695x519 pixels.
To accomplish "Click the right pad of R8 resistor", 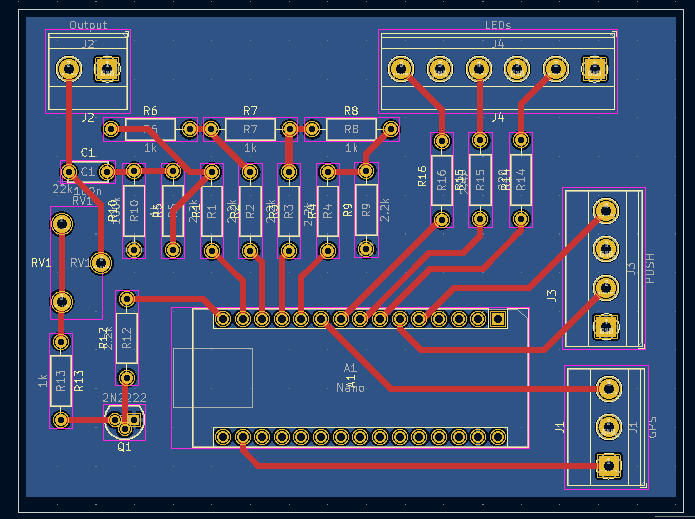I will pyautogui.click(x=390, y=129).
